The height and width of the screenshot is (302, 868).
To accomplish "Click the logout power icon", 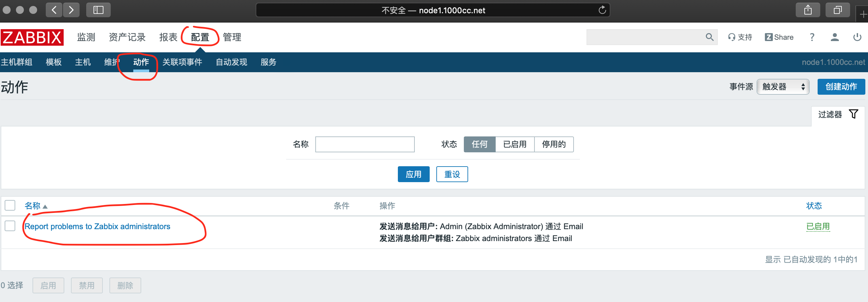I will 857,37.
